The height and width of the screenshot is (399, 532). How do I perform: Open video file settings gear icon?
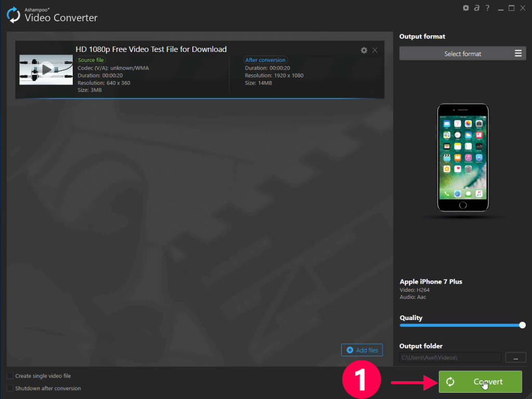coord(364,50)
